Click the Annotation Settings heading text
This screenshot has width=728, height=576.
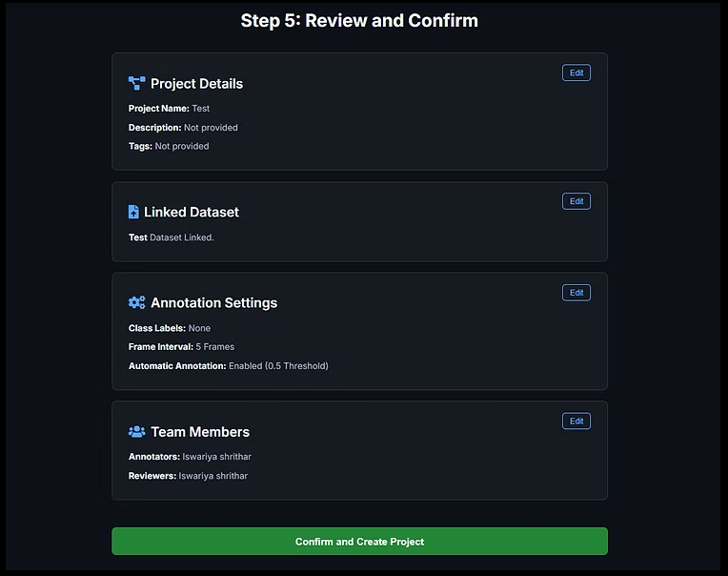click(x=213, y=302)
